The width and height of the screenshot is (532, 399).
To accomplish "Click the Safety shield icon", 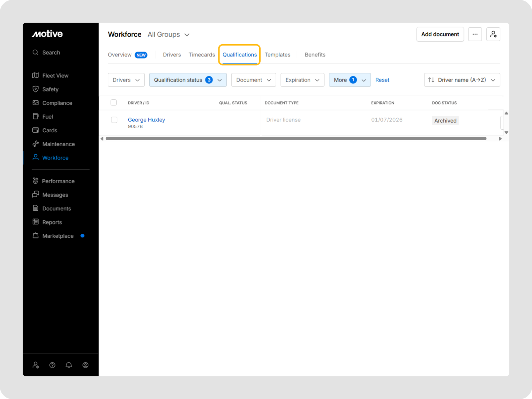I will (36, 89).
